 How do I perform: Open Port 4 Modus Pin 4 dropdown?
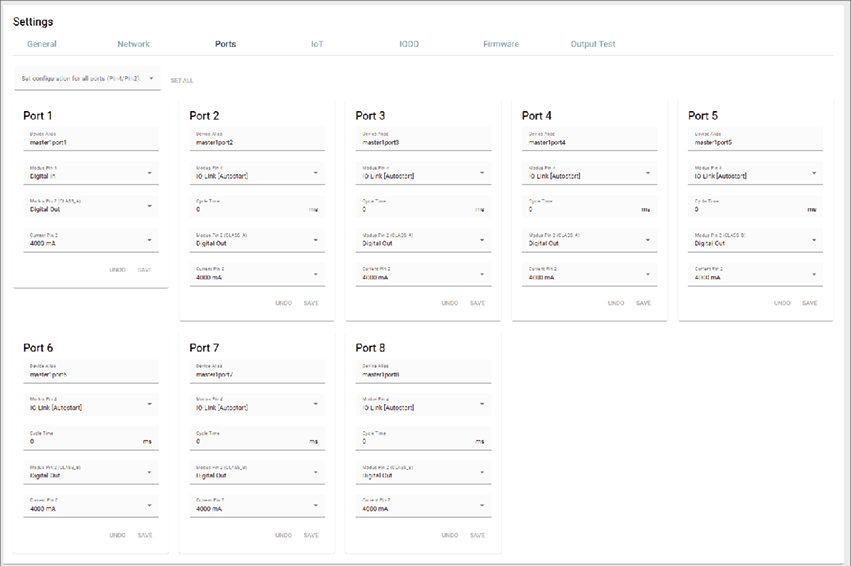click(x=589, y=173)
